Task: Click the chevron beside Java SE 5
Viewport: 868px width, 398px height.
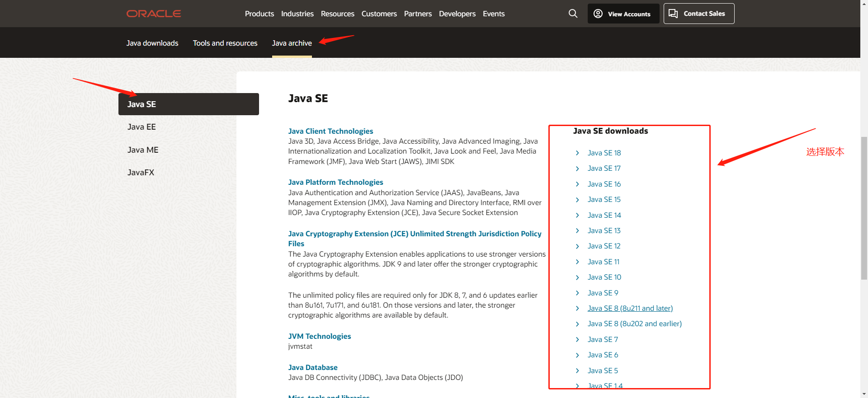Action: pos(577,371)
